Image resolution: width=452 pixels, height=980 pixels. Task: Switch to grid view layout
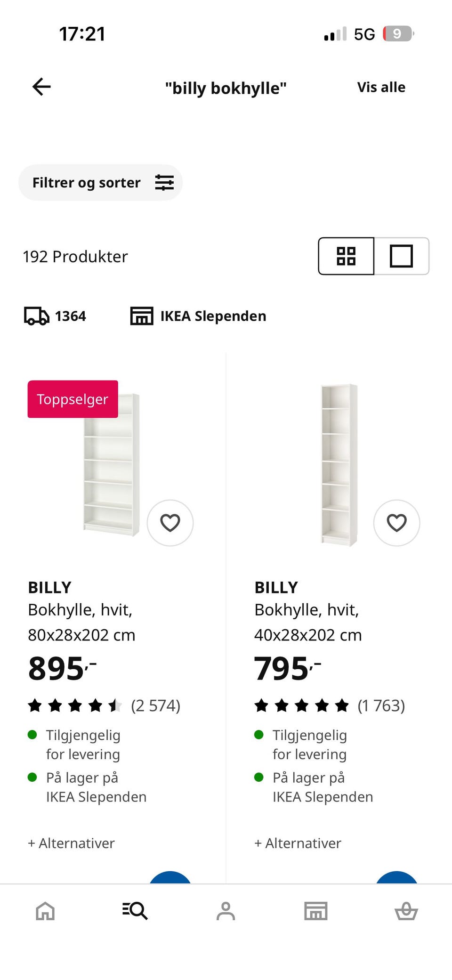pyautogui.click(x=346, y=256)
